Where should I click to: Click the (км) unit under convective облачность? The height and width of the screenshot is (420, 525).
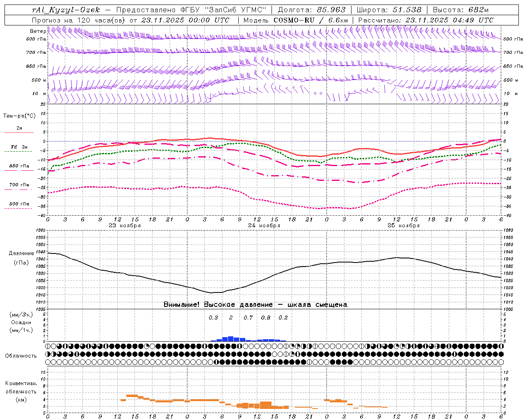21,399
